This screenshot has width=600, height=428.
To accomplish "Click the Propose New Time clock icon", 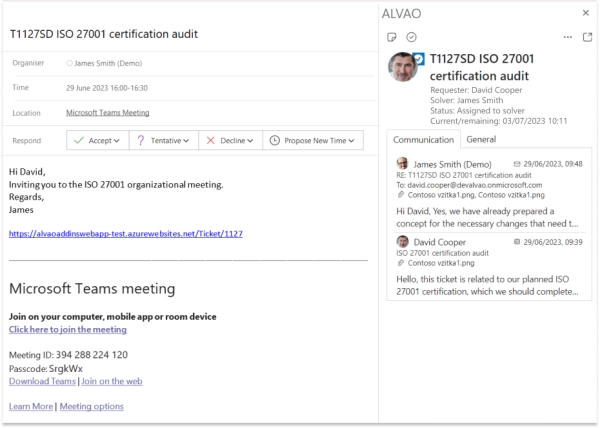I will click(x=274, y=140).
